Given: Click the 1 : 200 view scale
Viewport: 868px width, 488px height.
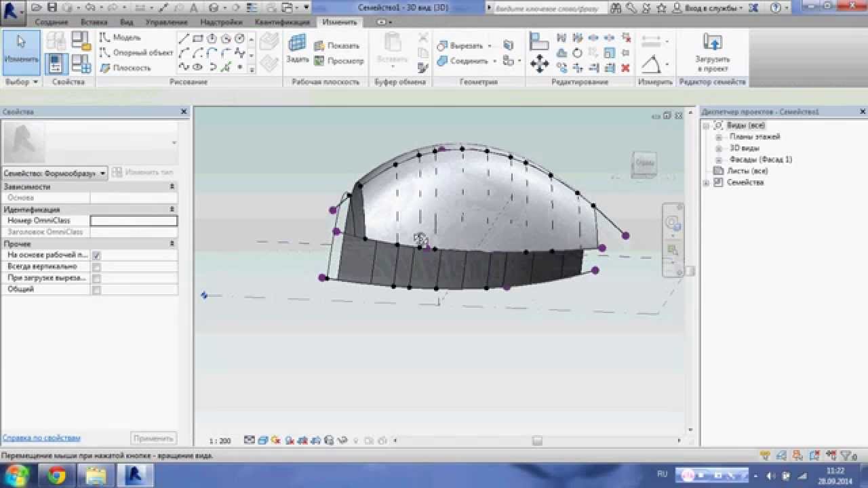Looking at the screenshot, I should pos(220,441).
